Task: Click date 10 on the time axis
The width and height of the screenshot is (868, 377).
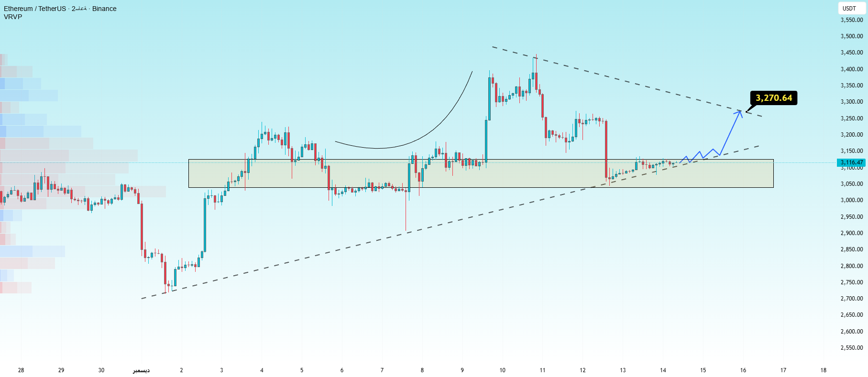Action: click(x=502, y=370)
